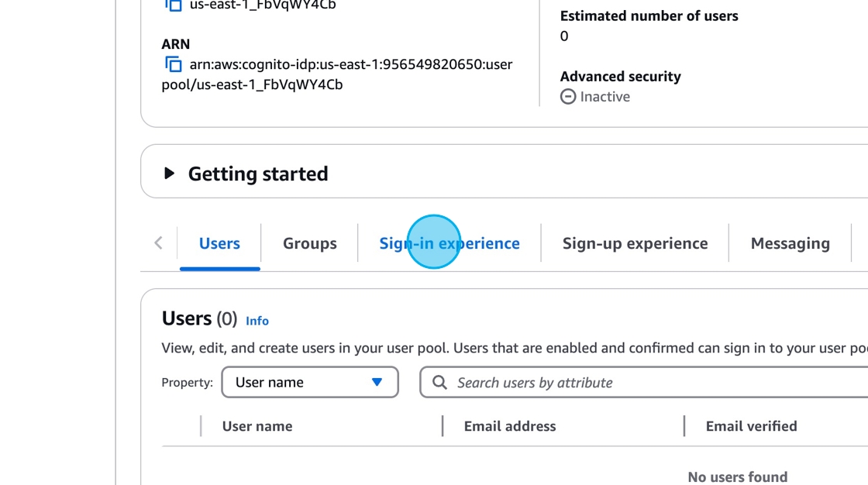
Task: Open the Info link beside Users
Action: click(257, 321)
